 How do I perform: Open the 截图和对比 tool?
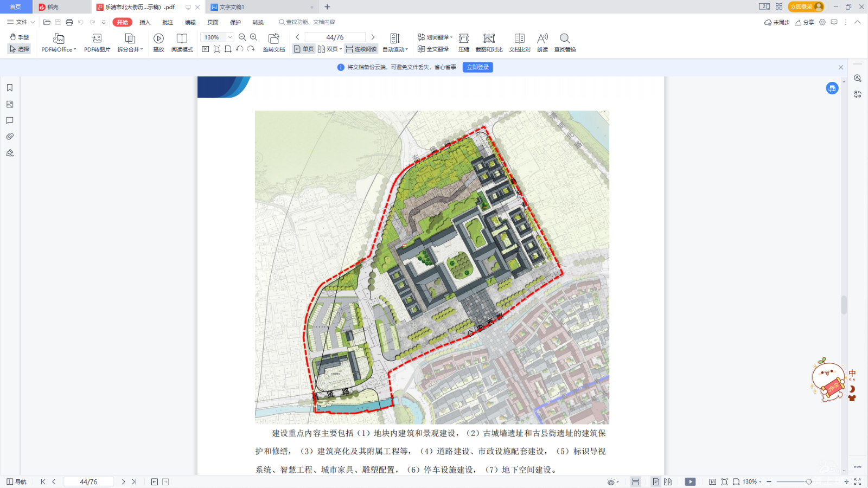coord(489,38)
